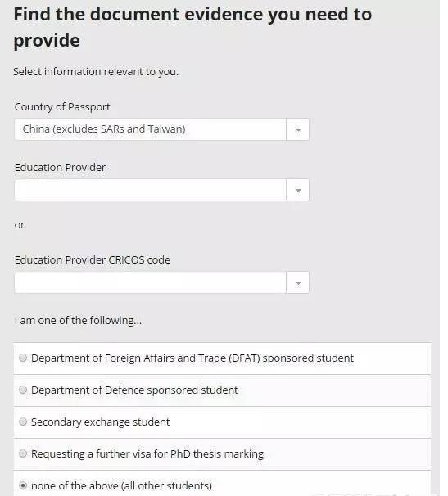This screenshot has height=496, width=448.
Task: Pick the PhD thesis marking visa radio button
Action: coord(23,453)
